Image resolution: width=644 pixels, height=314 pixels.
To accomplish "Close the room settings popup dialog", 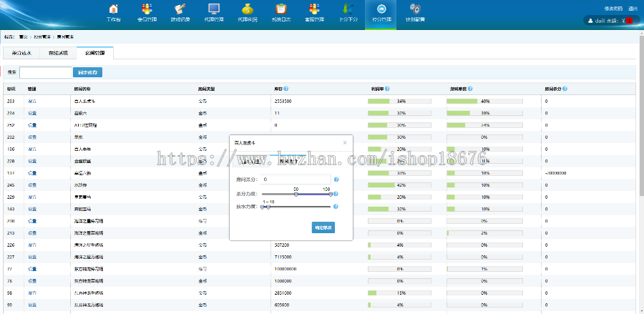I will [x=344, y=142].
